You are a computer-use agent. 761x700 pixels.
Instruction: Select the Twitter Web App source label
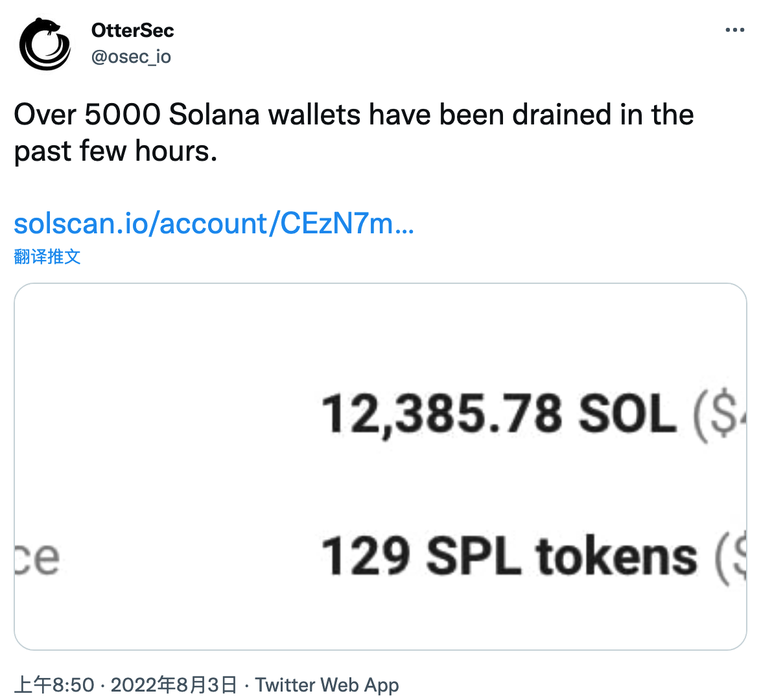327,684
